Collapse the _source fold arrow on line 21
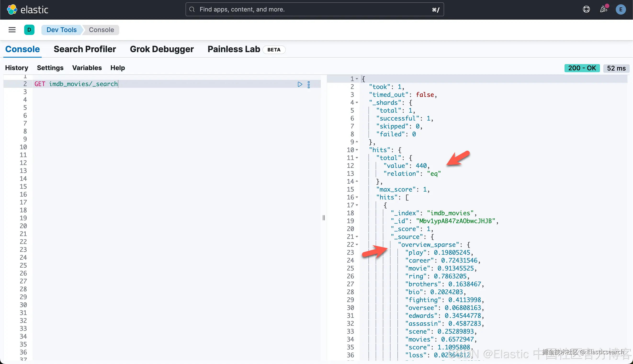This screenshot has width=633, height=364. [357, 237]
